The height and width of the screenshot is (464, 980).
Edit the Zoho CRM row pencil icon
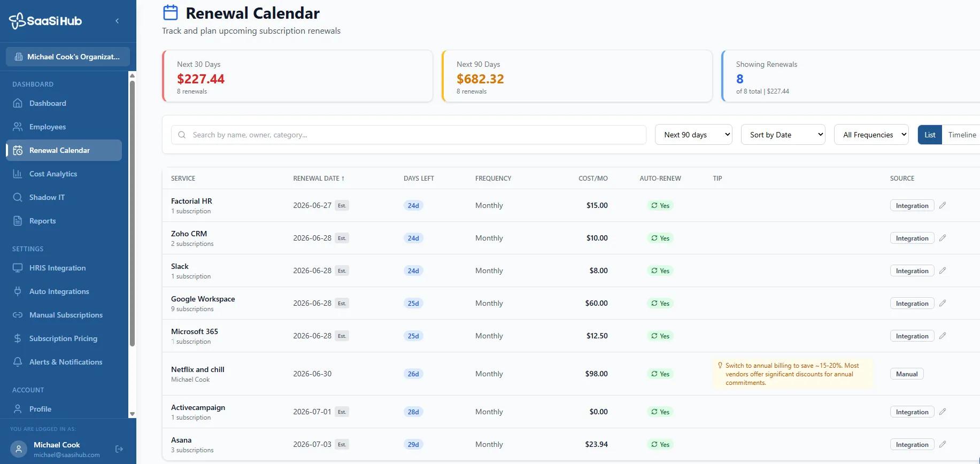(x=943, y=238)
